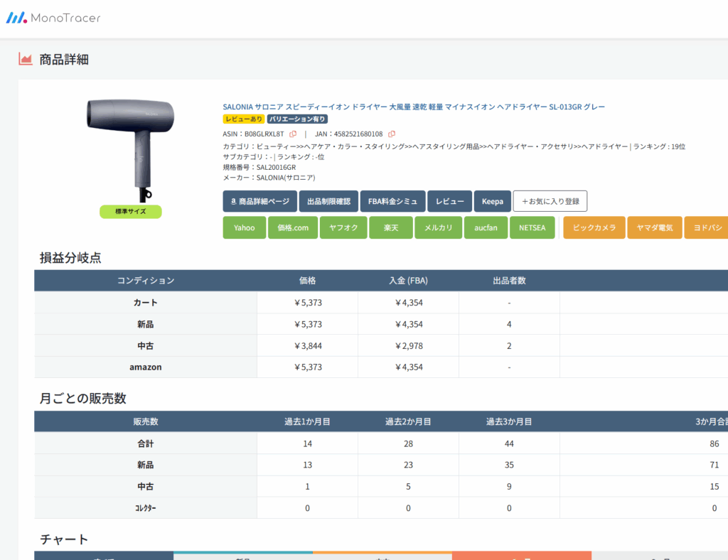Image resolution: width=728 pixels, height=560 pixels.
Task: Click the 損益分岐点 section heading
Action: tap(70, 257)
